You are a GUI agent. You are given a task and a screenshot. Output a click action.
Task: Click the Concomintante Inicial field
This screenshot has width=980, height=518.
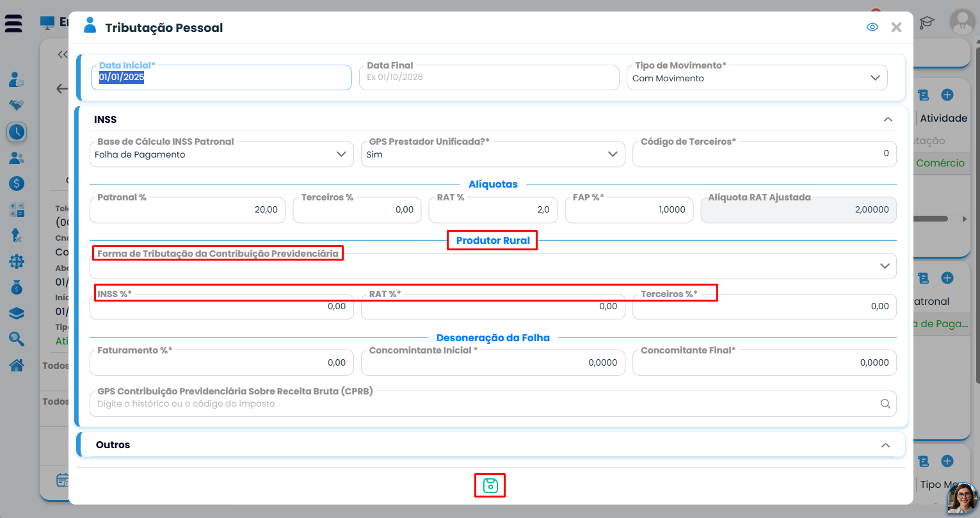[493, 362]
